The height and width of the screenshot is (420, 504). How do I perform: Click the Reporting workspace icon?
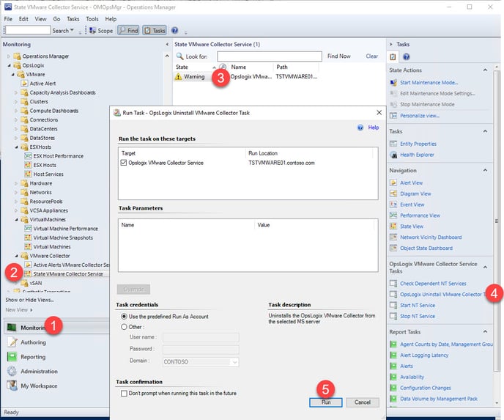pyautogui.click(x=12, y=357)
